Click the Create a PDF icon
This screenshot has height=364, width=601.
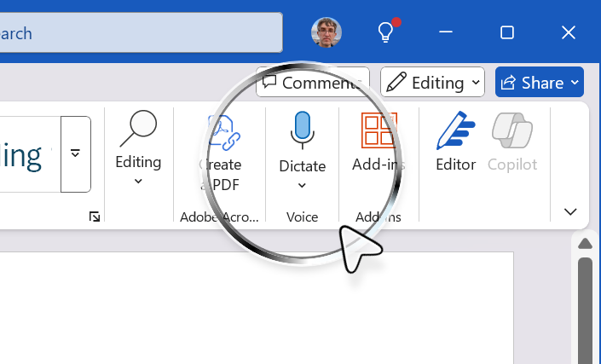click(220, 132)
